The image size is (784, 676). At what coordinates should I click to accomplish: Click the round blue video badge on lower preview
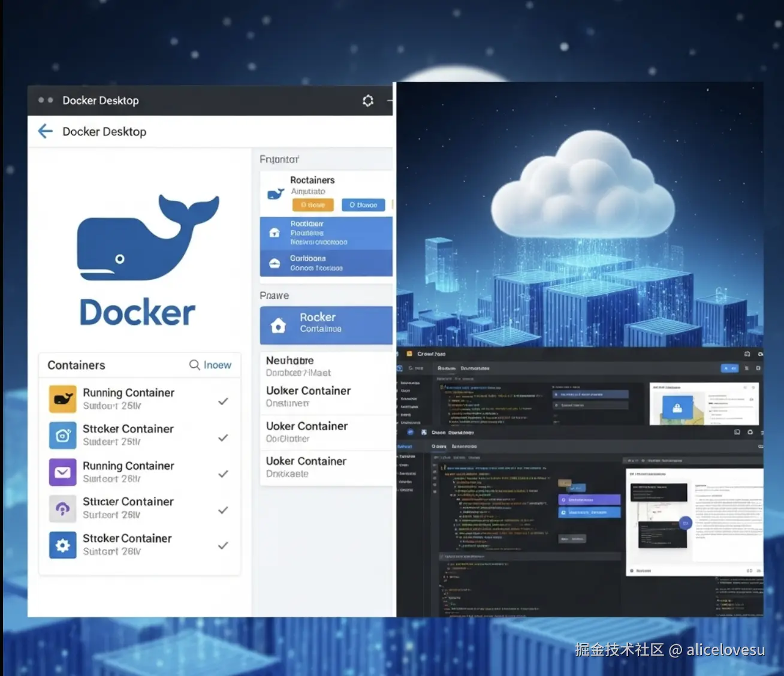tap(685, 523)
